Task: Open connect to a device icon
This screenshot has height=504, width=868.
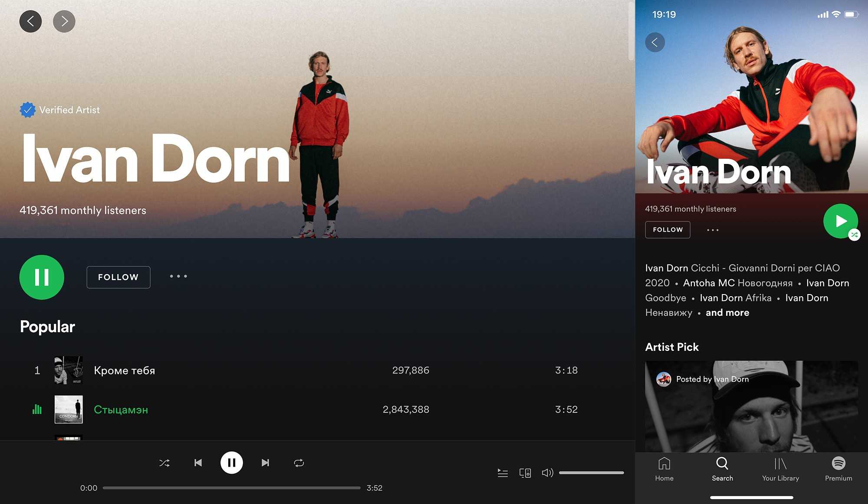Action: pyautogui.click(x=525, y=473)
